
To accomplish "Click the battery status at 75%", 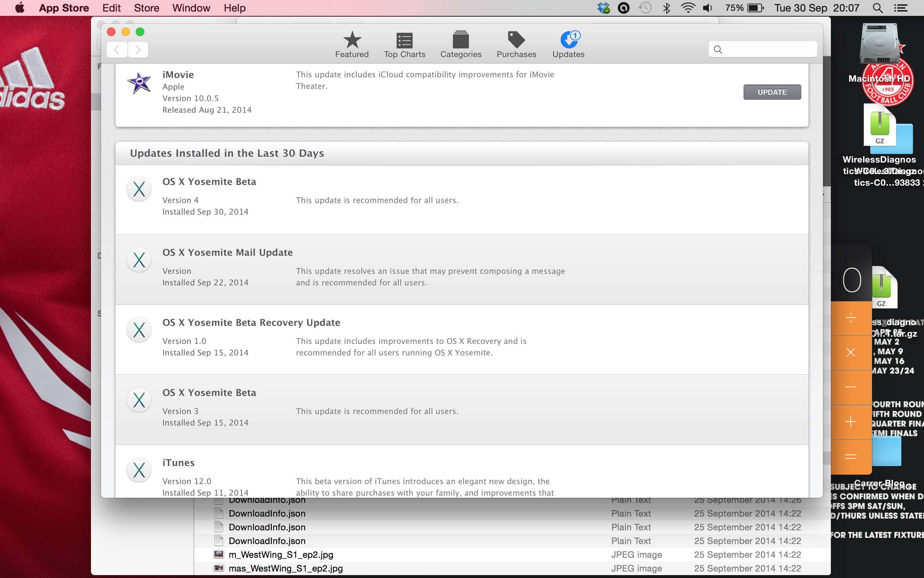I will tap(744, 8).
